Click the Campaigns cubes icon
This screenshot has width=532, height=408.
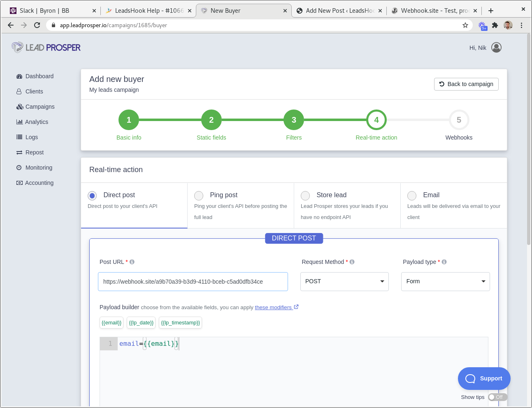pyautogui.click(x=20, y=107)
